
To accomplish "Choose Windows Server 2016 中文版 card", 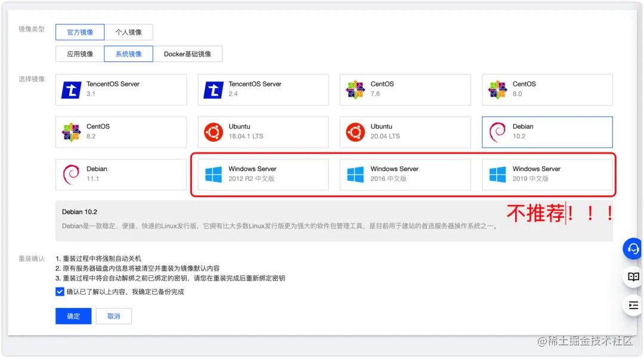I will pyautogui.click(x=405, y=175).
